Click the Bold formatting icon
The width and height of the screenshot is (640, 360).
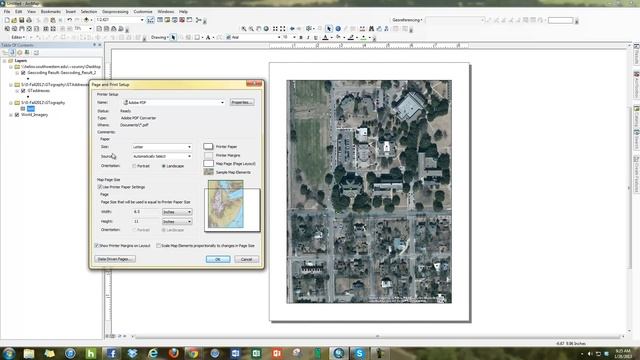pyautogui.click(x=301, y=38)
